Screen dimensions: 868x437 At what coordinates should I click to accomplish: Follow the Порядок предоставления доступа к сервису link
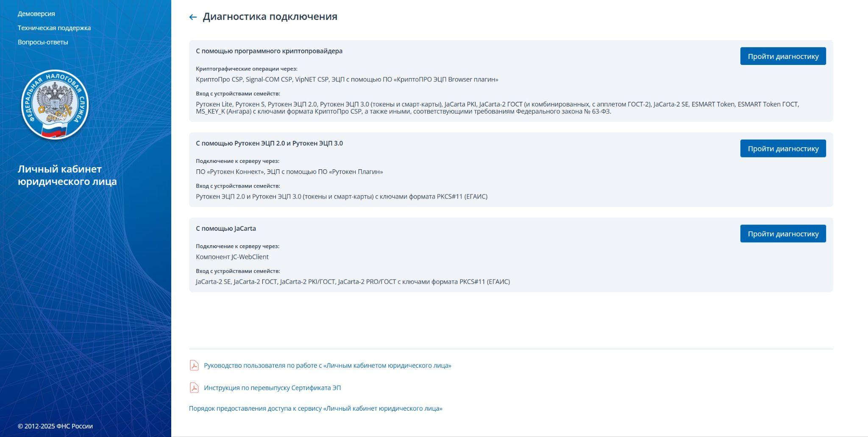click(315, 409)
